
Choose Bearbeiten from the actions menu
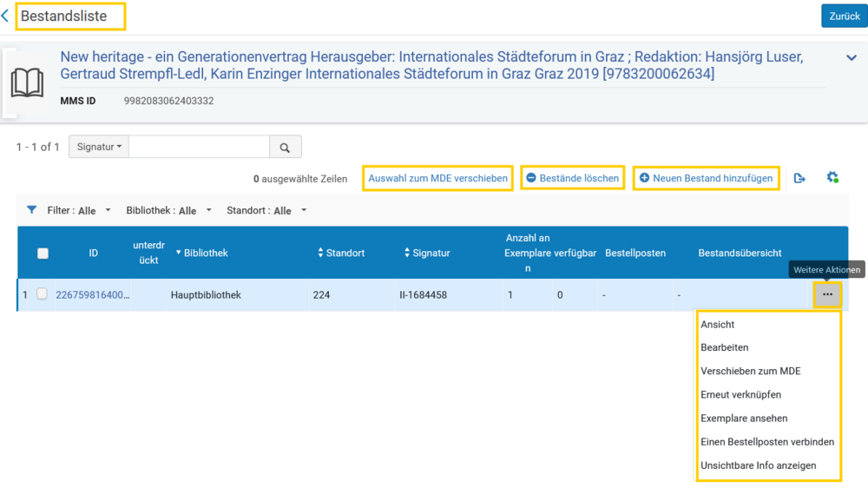coord(724,347)
